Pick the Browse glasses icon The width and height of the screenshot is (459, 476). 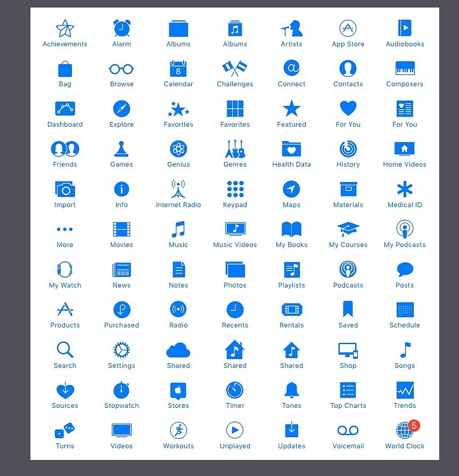pos(121,69)
